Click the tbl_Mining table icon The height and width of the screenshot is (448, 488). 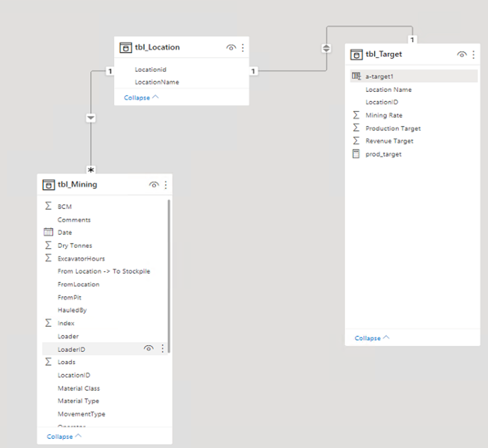(48, 185)
